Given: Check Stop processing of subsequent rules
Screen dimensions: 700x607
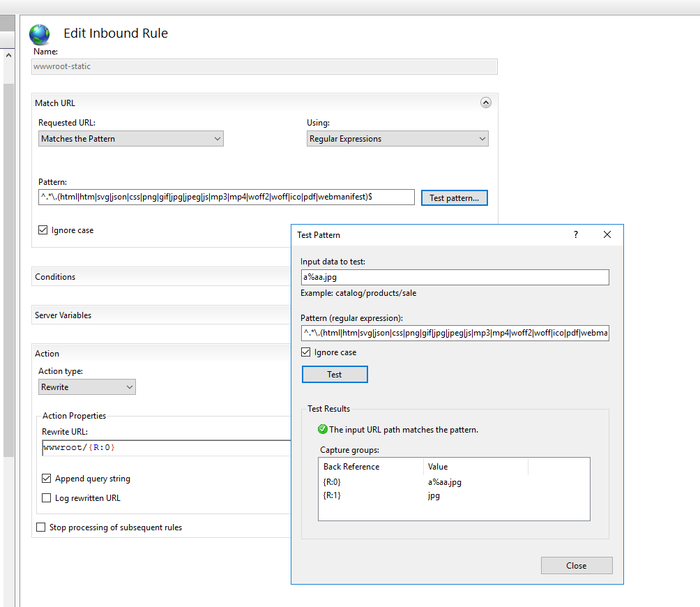Looking at the screenshot, I should pos(40,527).
